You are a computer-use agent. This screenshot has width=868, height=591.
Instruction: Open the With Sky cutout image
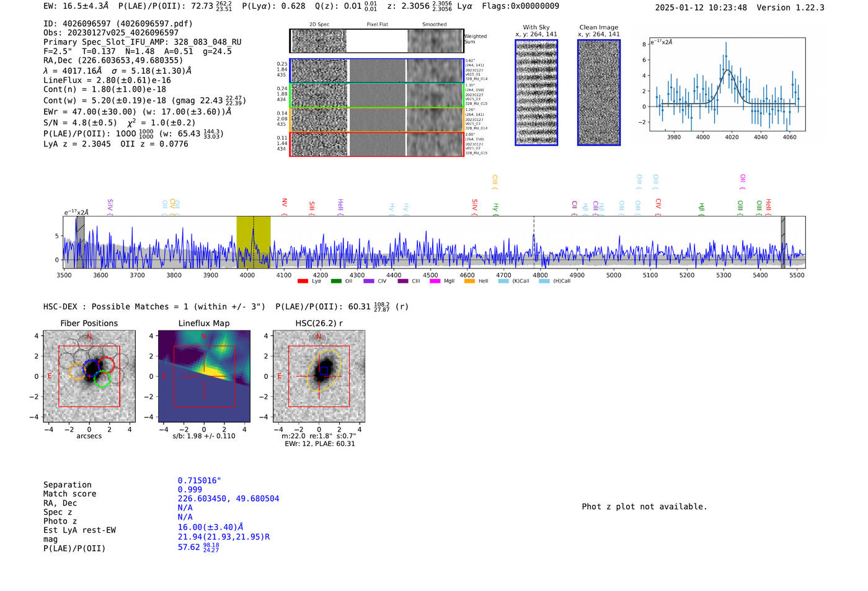536,92
